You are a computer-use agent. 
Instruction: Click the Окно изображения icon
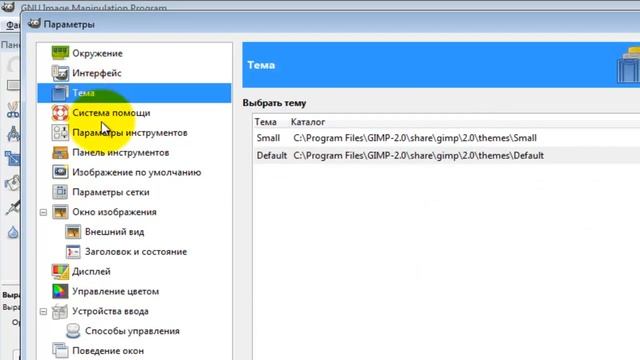(60, 212)
